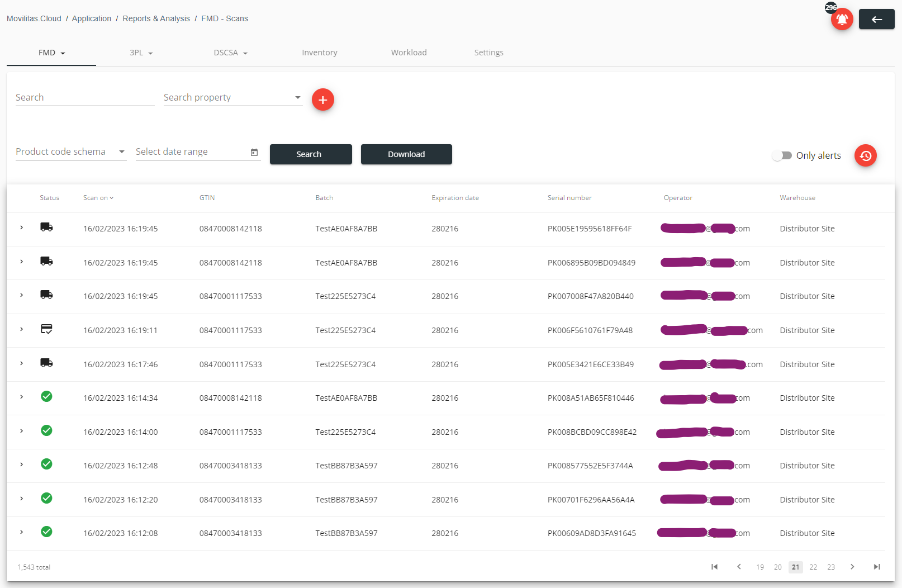Viewport: 902px width, 588px height.
Task: Open the FMD tab menu
Action: pos(51,53)
